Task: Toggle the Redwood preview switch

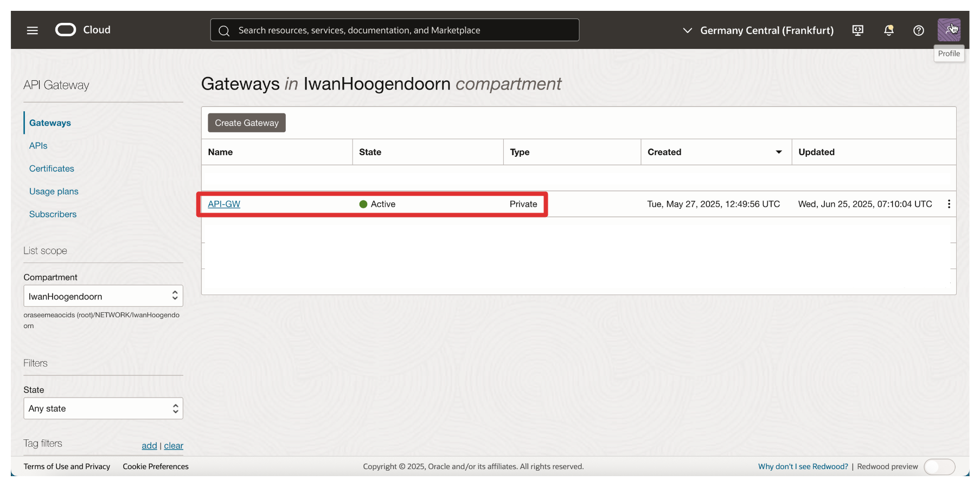Action: 939,466
